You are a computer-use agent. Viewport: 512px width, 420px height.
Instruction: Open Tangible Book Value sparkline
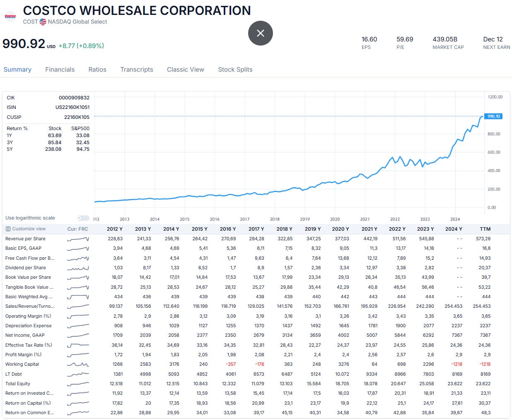click(78, 287)
